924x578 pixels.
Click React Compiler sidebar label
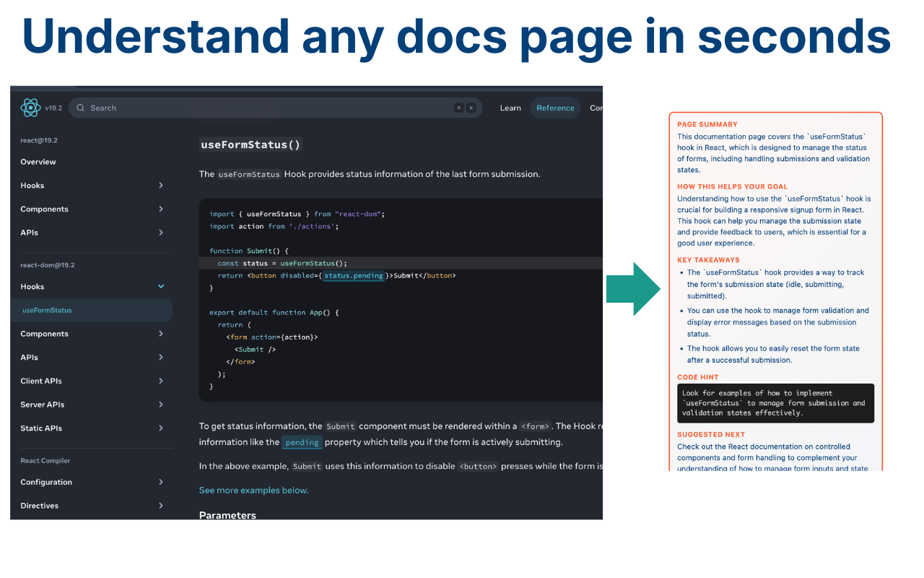tap(45, 461)
